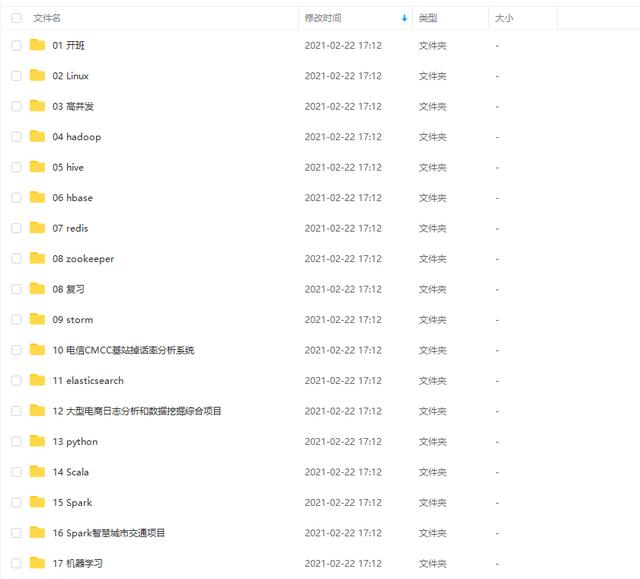Open the 15 Spark folder icon
Screen dimensions: 640x579
(x=37, y=502)
